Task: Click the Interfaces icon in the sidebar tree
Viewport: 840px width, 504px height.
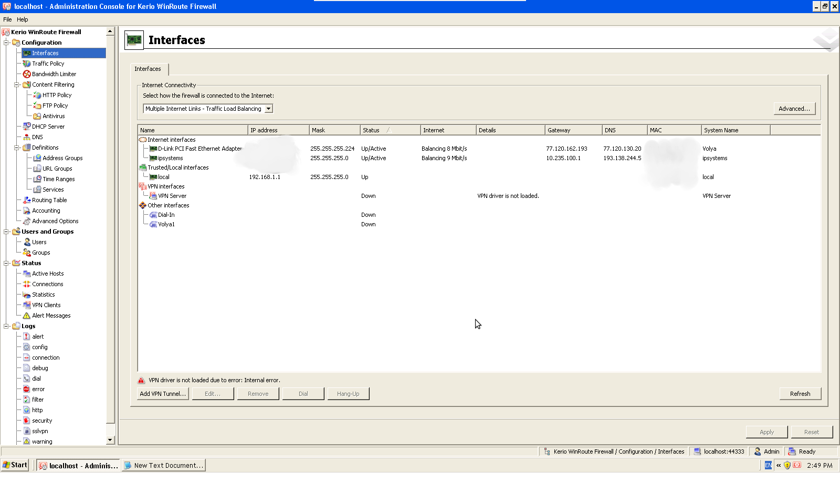Action: pos(27,53)
